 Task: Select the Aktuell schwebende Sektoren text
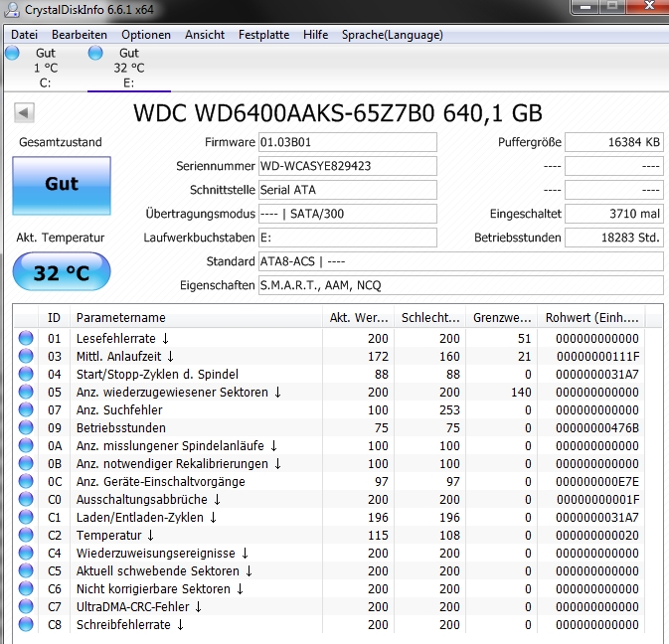pyautogui.click(x=158, y=571)
